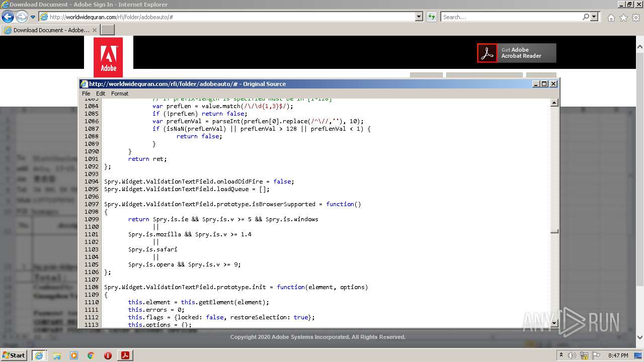Screen dimensions: 644x362
Task: Open the Edit menu in Original Source
Action: (101, 94)
